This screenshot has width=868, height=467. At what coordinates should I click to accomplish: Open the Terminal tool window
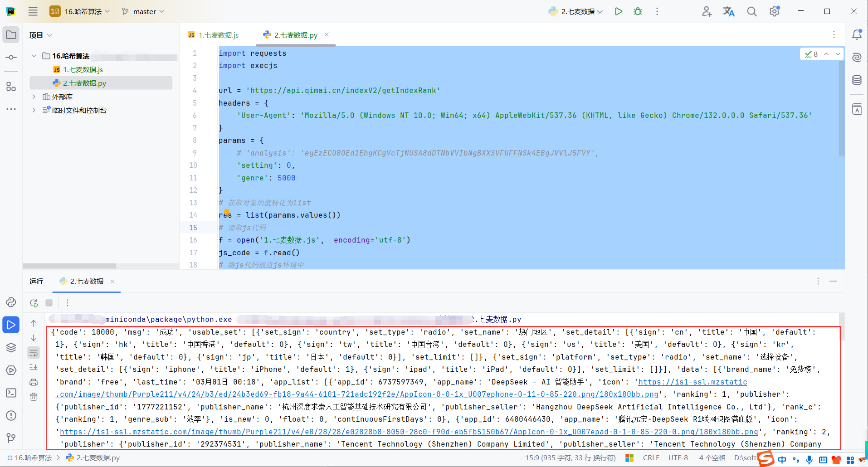point(11,393)
